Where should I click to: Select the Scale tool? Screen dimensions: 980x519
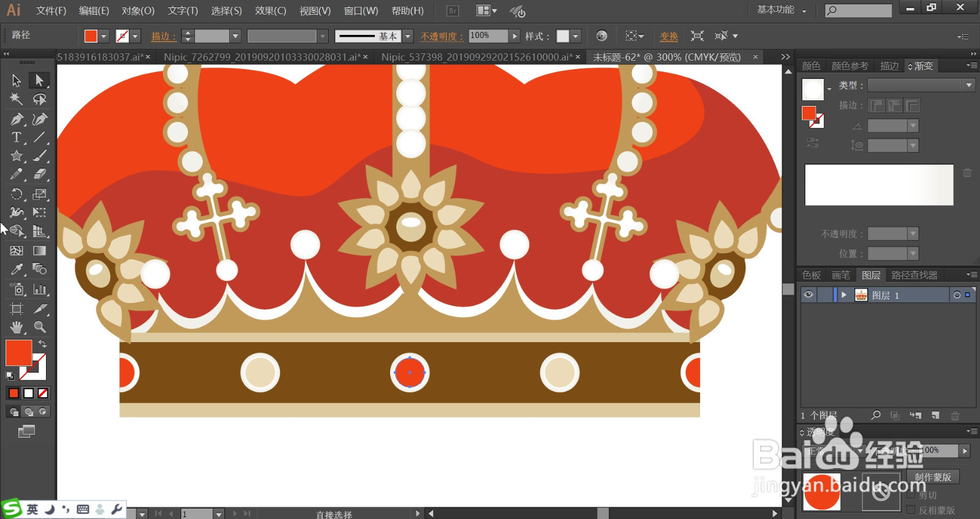point(39,194)
